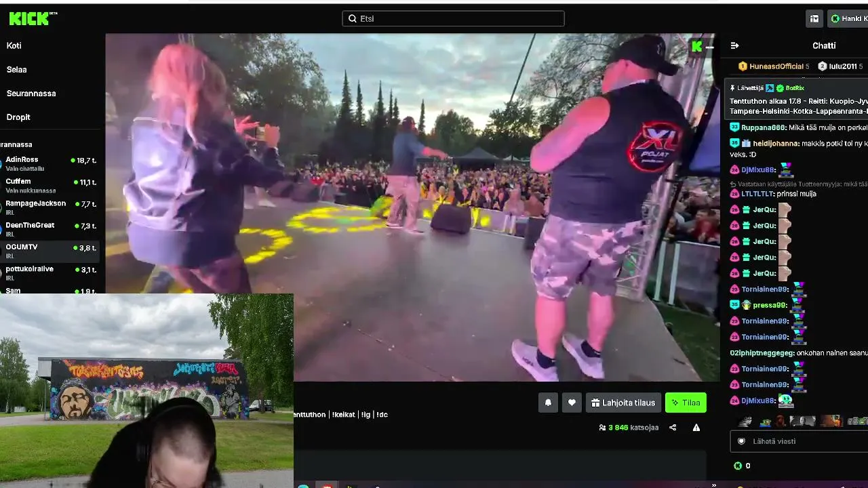Viewport: 868px width, 488px height.
Task: Click HuneasdOfficial top gifter name
Action: coord(776,66)
